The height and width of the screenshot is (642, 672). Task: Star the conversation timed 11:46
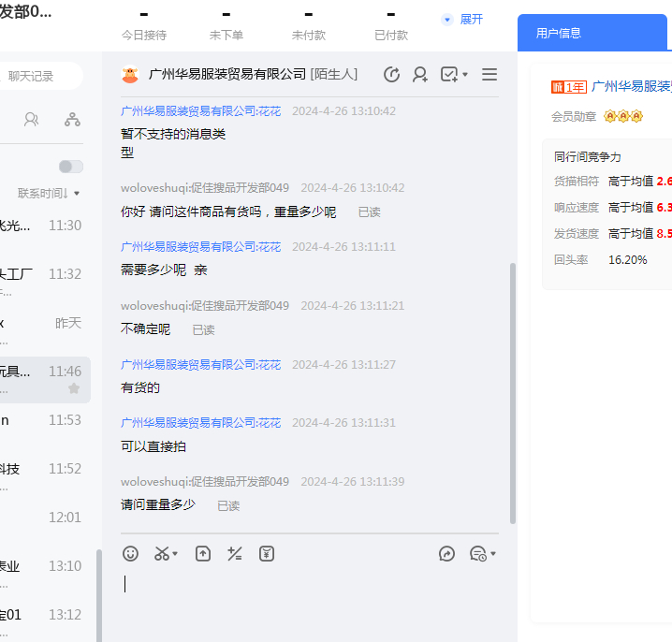point(74,388)
